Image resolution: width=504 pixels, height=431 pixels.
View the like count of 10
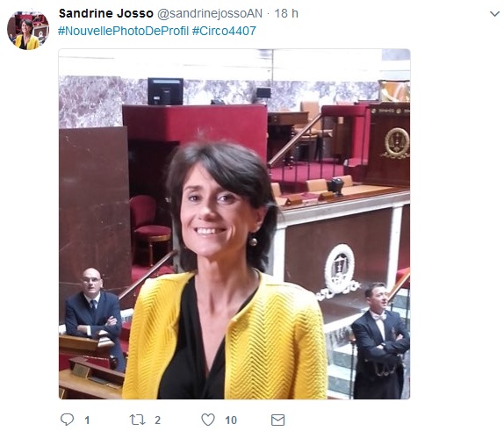[231, 420]
